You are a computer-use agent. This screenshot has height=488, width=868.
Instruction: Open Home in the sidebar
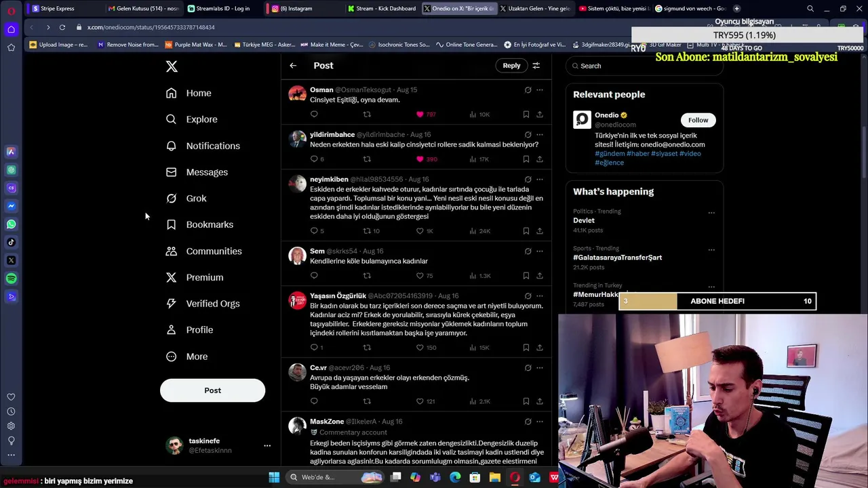[x=189, y=93]
